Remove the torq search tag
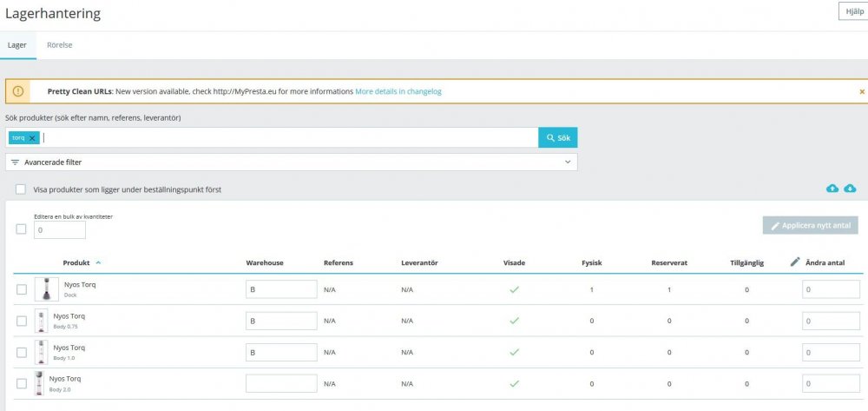The height and width of the screenshot is (411, 868). click(32, 138)
